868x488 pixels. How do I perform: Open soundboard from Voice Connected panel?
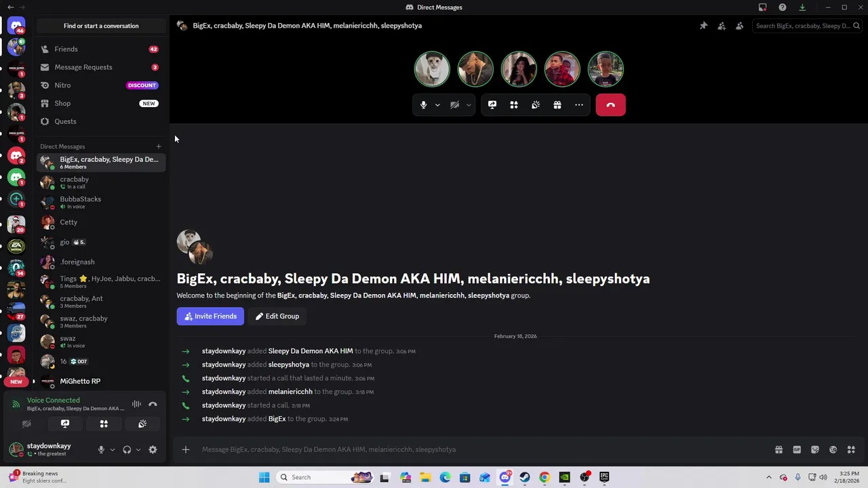tap(142, 424)
